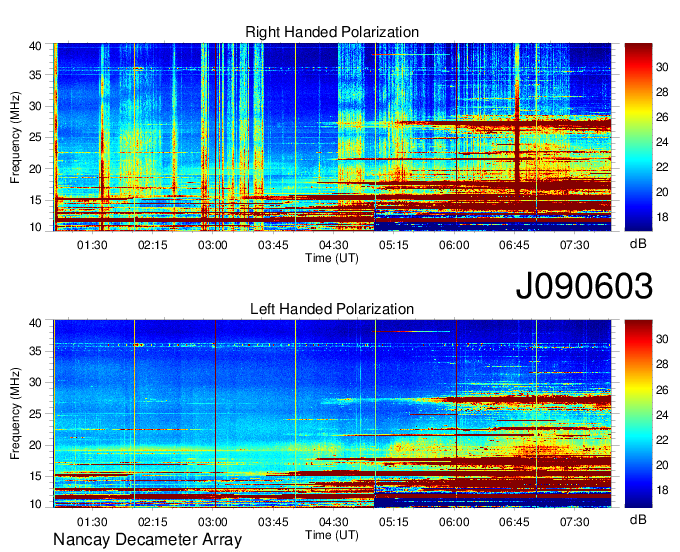Screen dimensions: 680x552
Task: Click the Nancay Decameter Array caption
Action: point(147,540)
